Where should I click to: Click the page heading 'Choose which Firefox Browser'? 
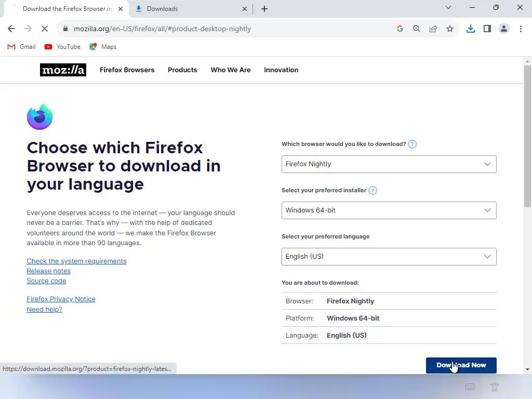coord(124,166)
